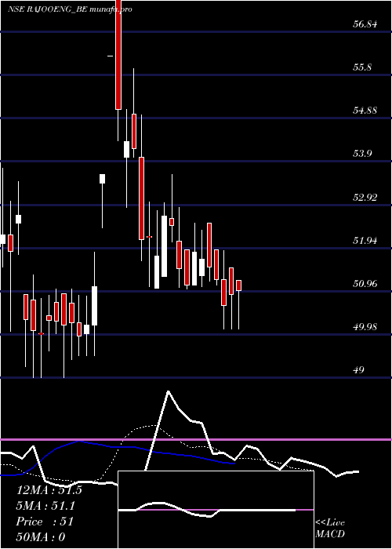Viewport: 392px width, 549px height.
Task: Select the 56.84 price level label
Action: click(x=365, y=24)
